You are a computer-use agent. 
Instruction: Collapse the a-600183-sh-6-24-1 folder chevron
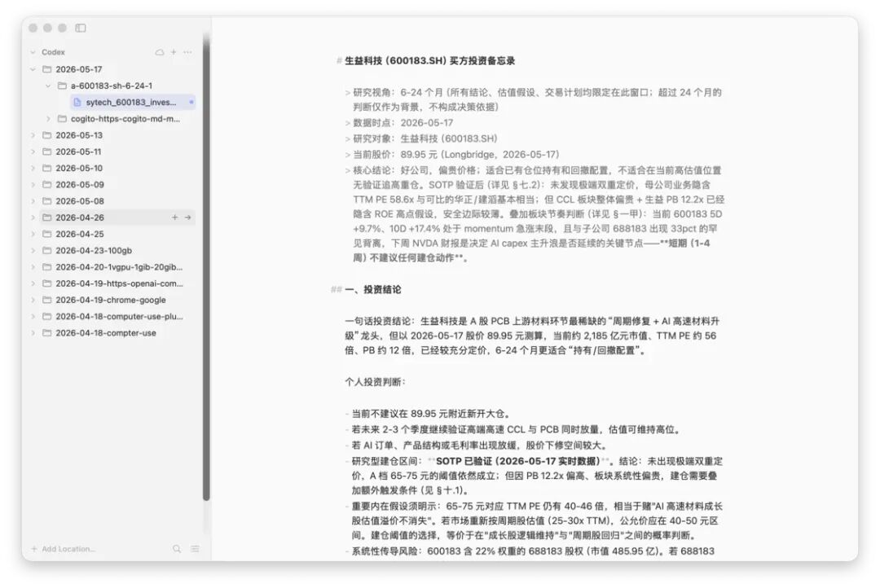(x=48, y=86)
